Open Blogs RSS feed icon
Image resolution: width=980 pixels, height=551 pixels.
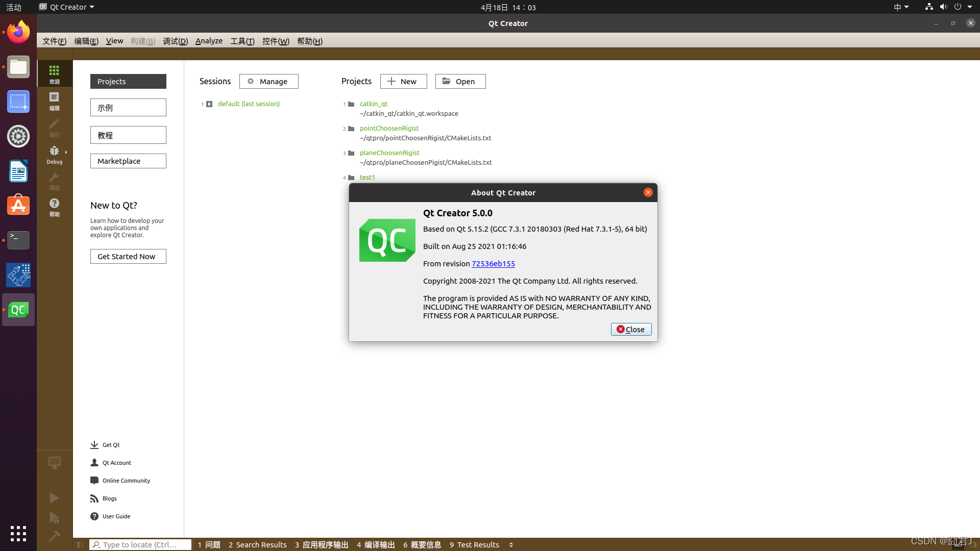tap(94, 498)
